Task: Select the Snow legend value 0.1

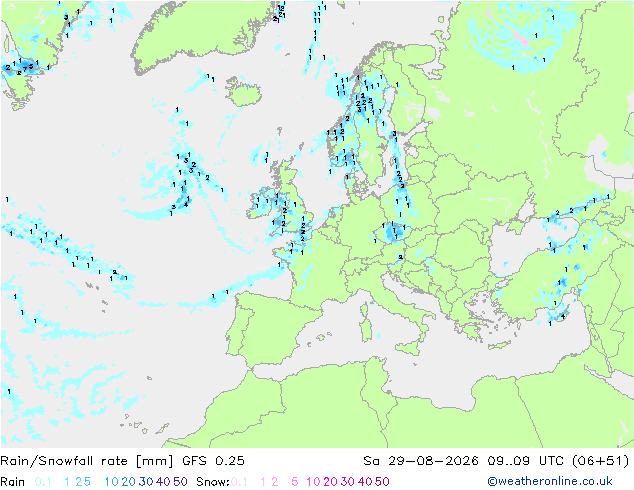Action: tap(239, 482)
